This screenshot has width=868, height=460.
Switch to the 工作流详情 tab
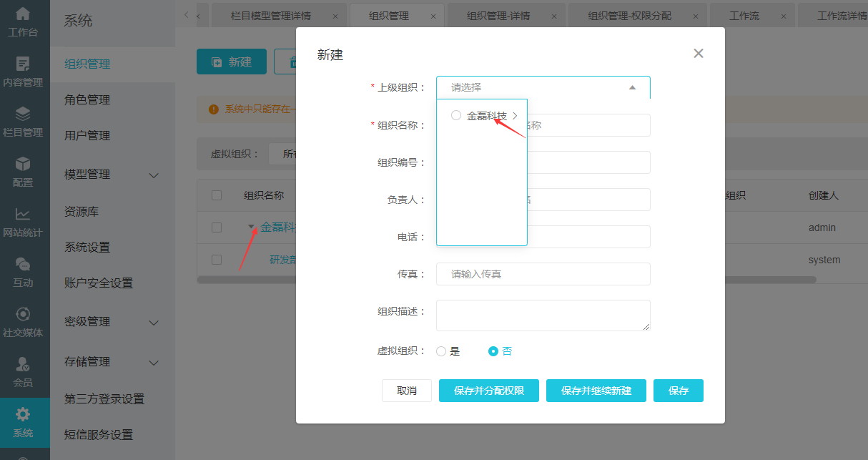(842, 16)
